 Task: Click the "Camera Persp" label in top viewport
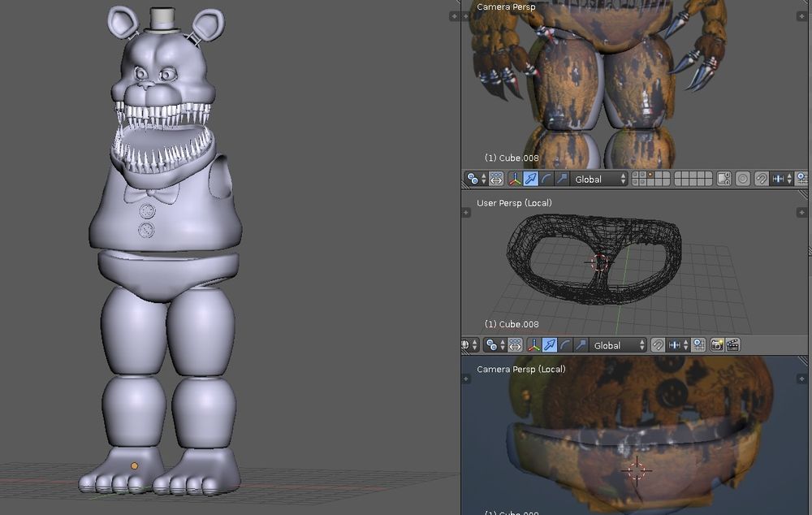click(506, 6)
